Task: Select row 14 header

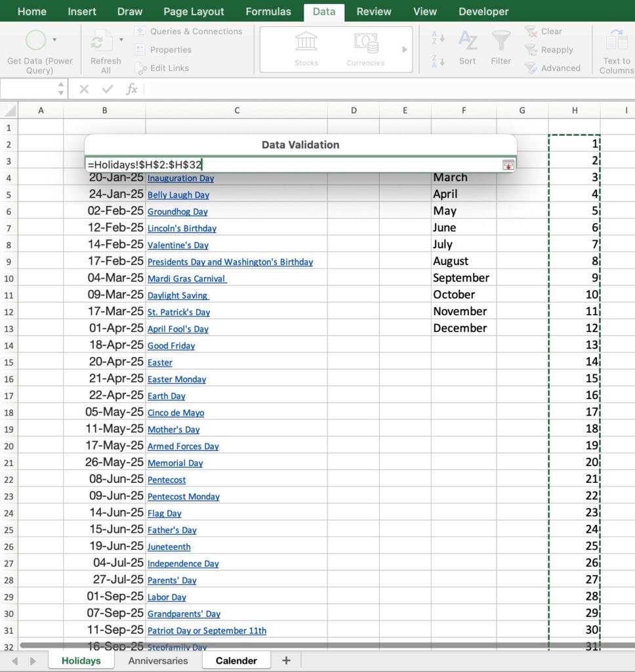Action: pos(9,345)
